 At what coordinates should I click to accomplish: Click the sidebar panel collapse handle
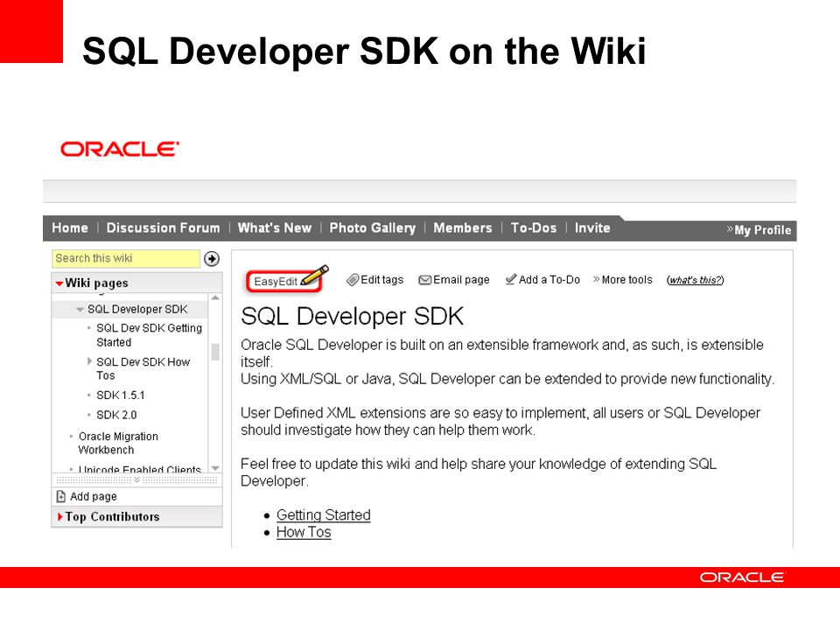pos(136,479)
